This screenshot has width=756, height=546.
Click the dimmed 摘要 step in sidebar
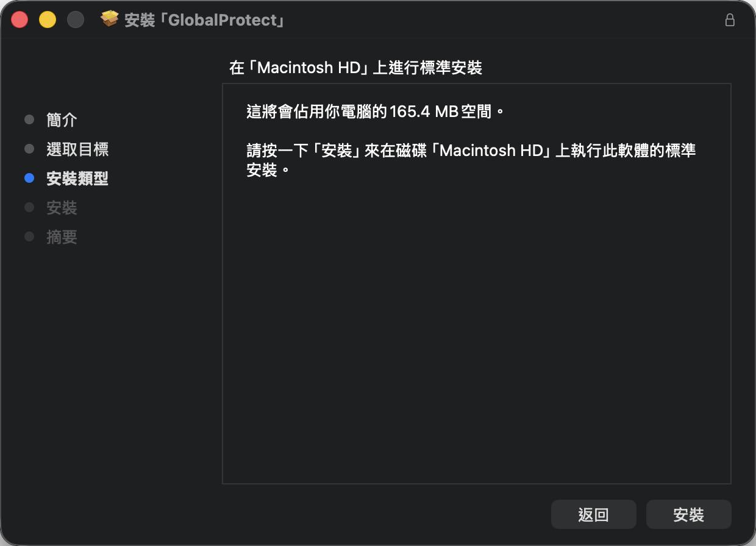click(62, 237)
